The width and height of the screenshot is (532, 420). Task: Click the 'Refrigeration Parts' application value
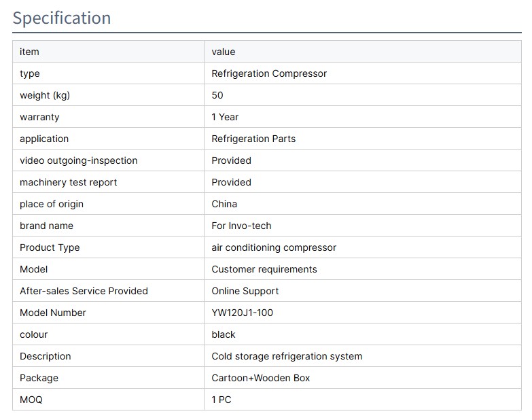[253, 139]
